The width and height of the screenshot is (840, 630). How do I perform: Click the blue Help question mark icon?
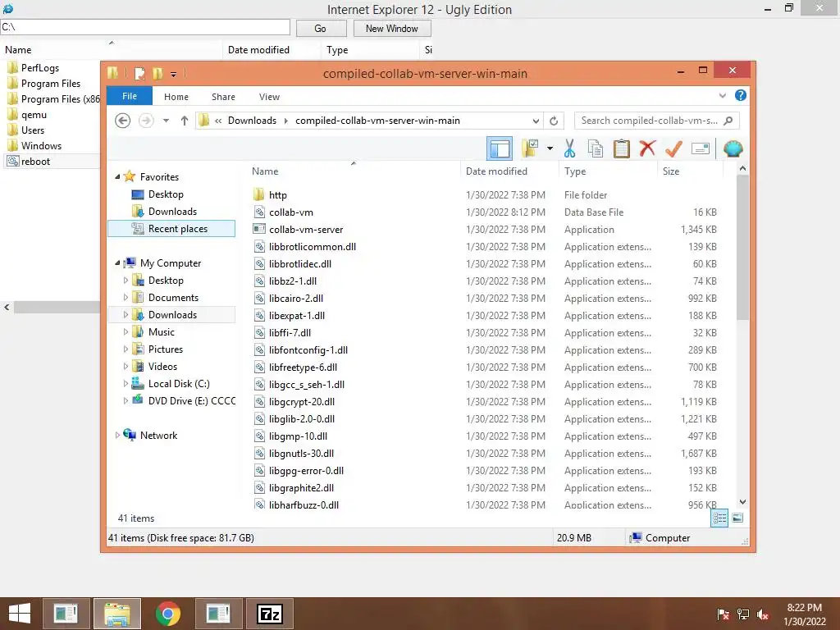[741, 95]
